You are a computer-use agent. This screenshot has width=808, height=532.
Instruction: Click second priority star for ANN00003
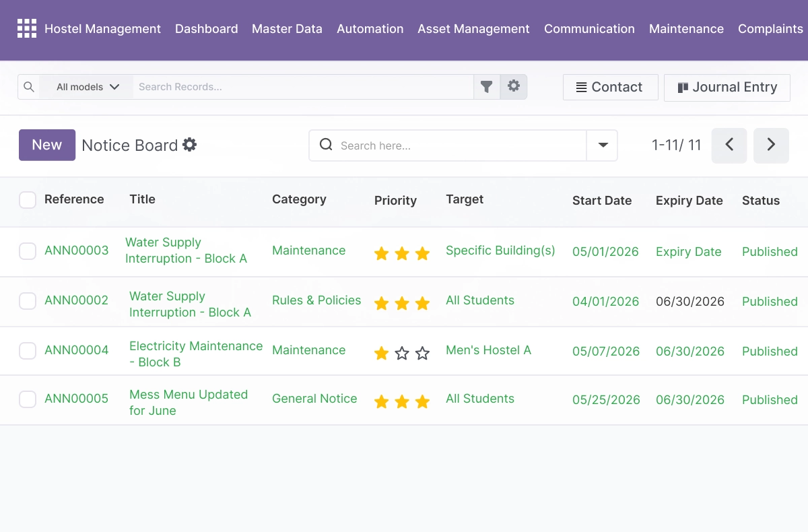402,253
